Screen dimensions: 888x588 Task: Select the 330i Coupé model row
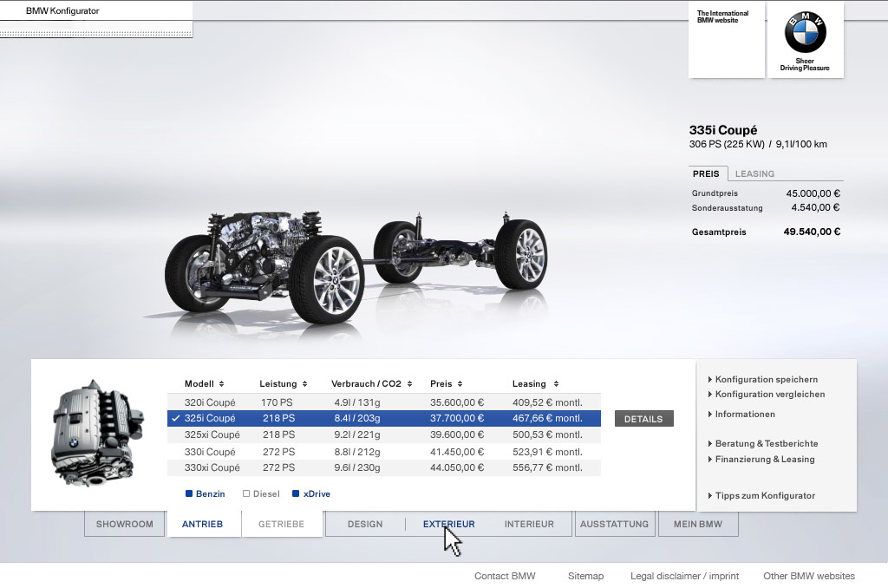(384, 452)
